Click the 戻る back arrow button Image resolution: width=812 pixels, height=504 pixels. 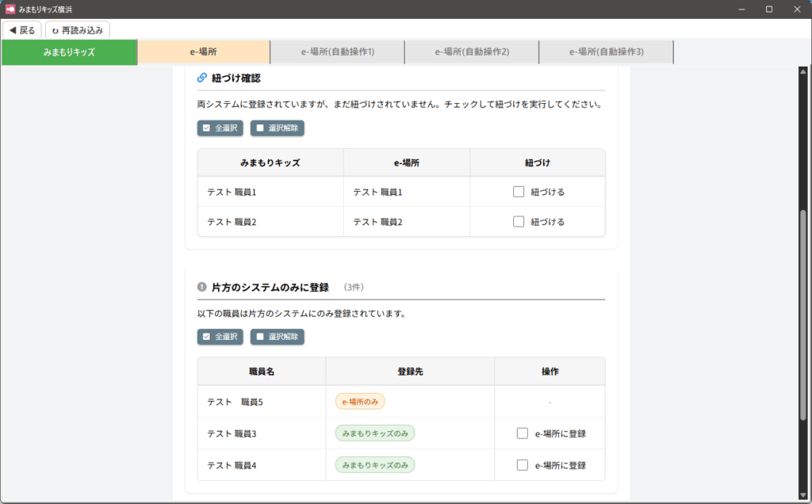[x=22, y=30]
